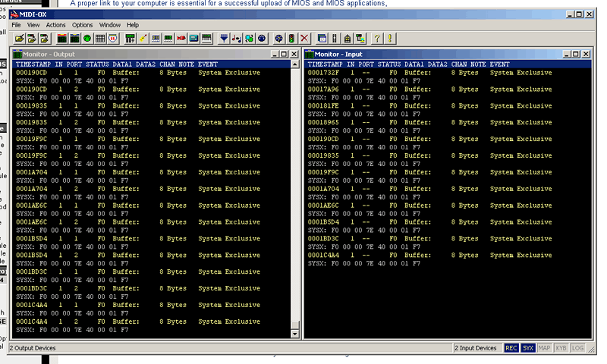Viewport: 607px width, 364px height.
Task: Select Input row with timestamp 0001732F
Action: 448,73
